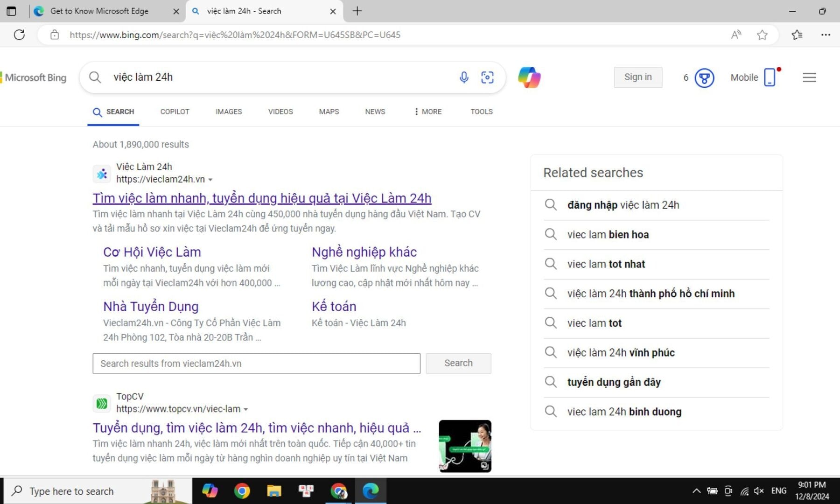Click Search button for vieclam24h.vn results
840x504 pixels.
(458, 363)
